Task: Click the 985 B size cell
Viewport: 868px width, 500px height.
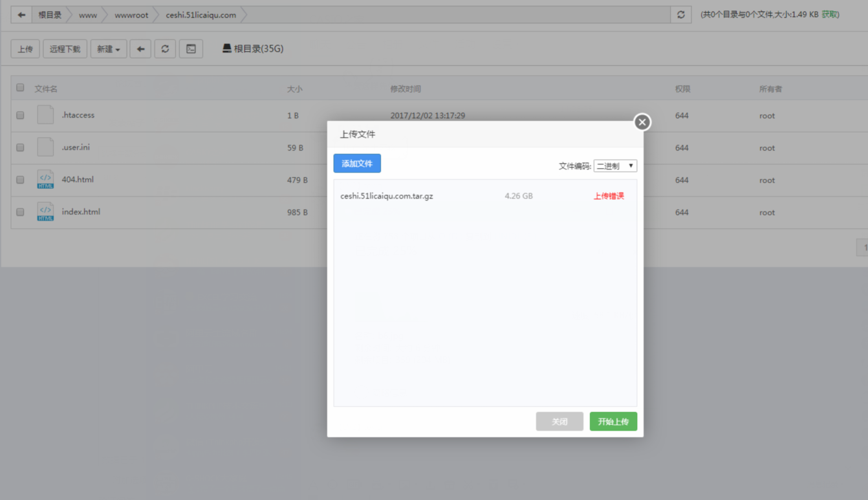Action: coord(298,213)
